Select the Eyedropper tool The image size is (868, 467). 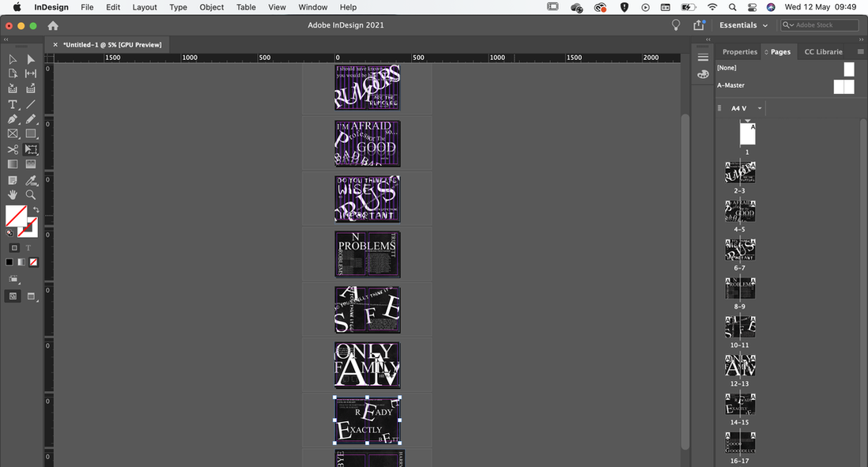tap(31, 180)
